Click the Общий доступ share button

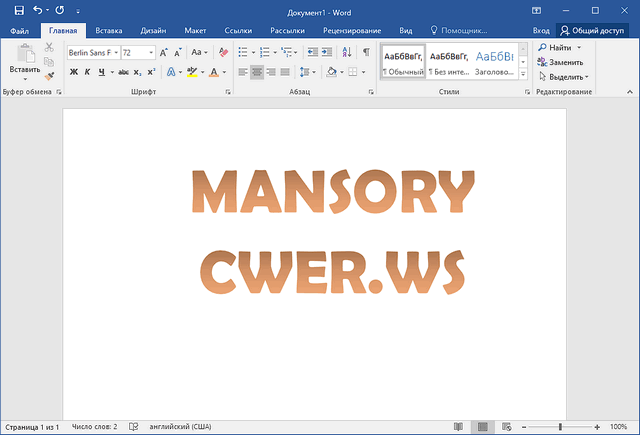click(593, 31)
